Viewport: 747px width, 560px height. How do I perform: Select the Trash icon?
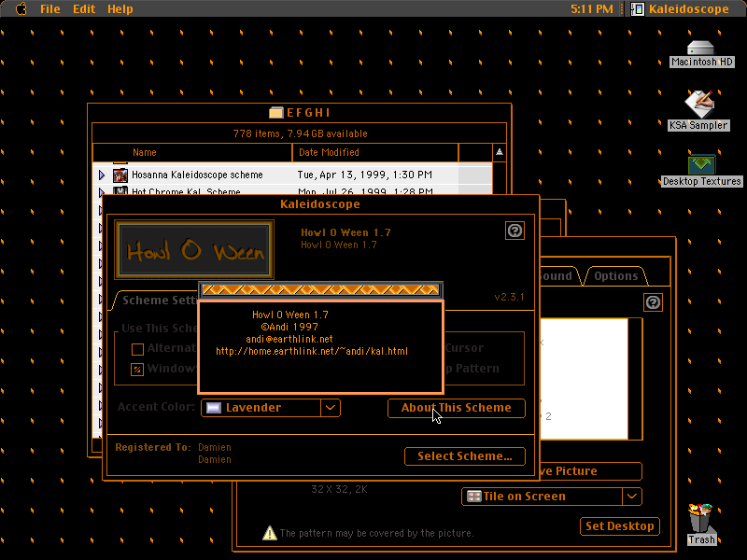pos(701,525)
